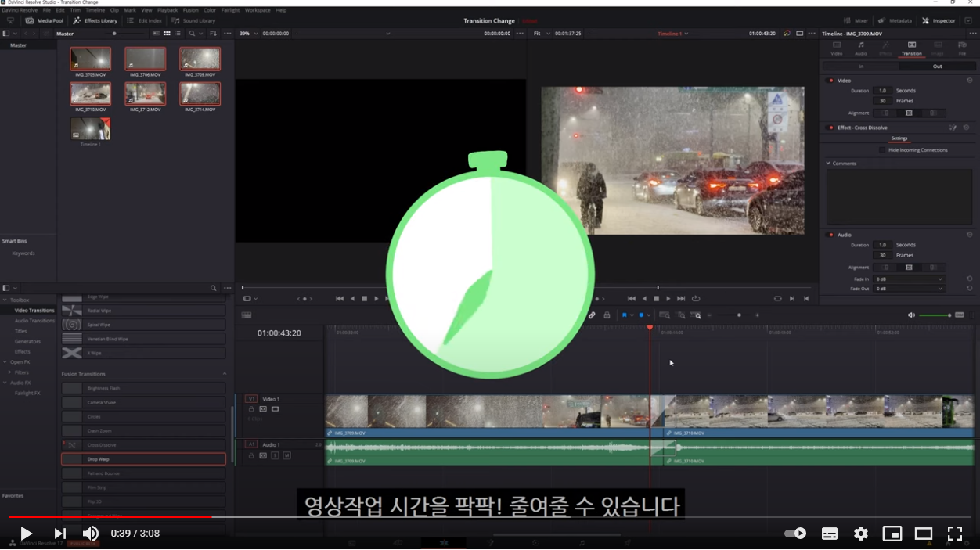Open the Workspace menu
The width and height of the screenshot is (980, 550).
click(258, 10)
